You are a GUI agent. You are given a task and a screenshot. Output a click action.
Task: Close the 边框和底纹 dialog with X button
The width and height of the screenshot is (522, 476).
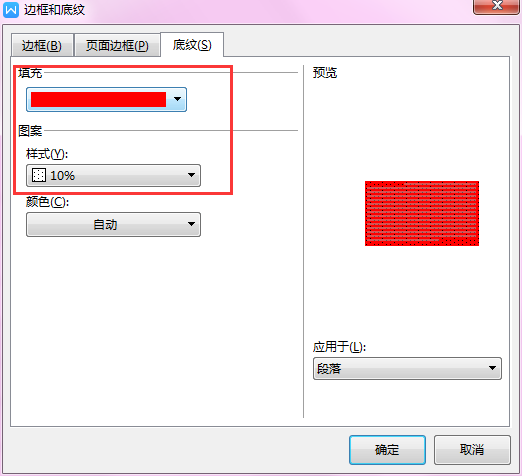click(496, 6)
